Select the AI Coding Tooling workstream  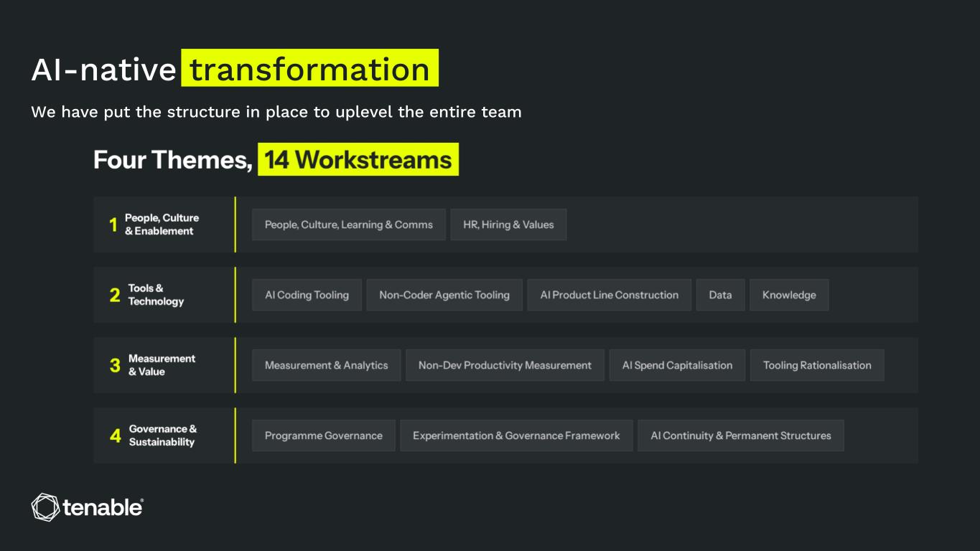pyautogui.click(x=307, y=295)
